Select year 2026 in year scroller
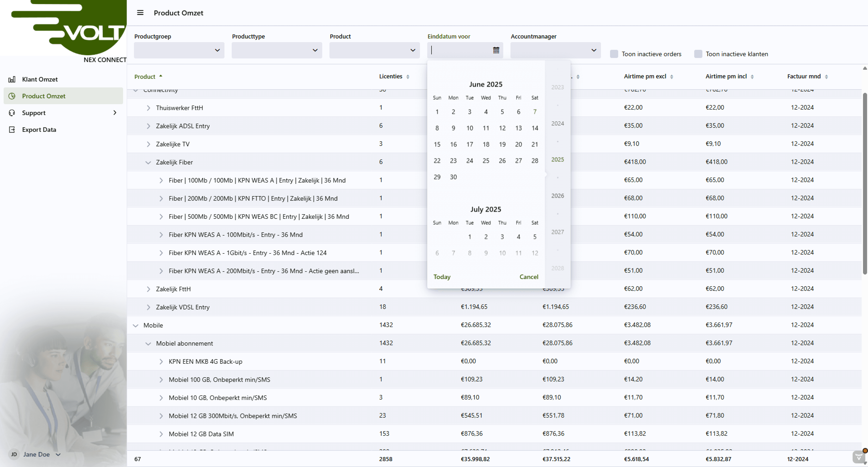This screenshot has width=868, height=467. 557,196
